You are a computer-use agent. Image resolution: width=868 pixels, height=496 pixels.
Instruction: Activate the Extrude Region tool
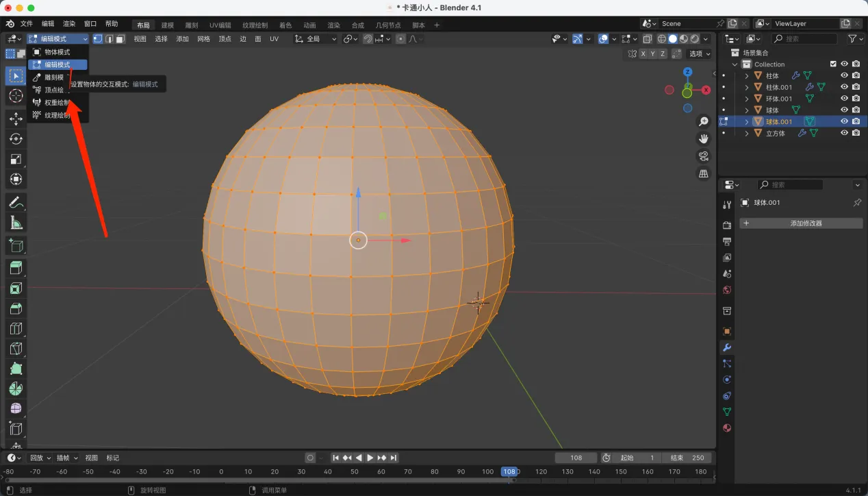coord(16,268)
